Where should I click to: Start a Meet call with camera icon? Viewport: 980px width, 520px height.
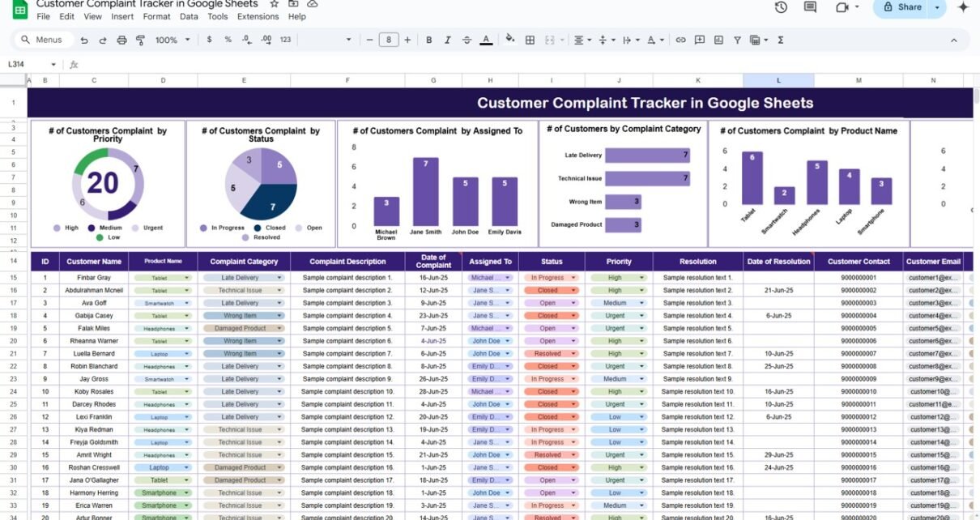tap(842, 7)
